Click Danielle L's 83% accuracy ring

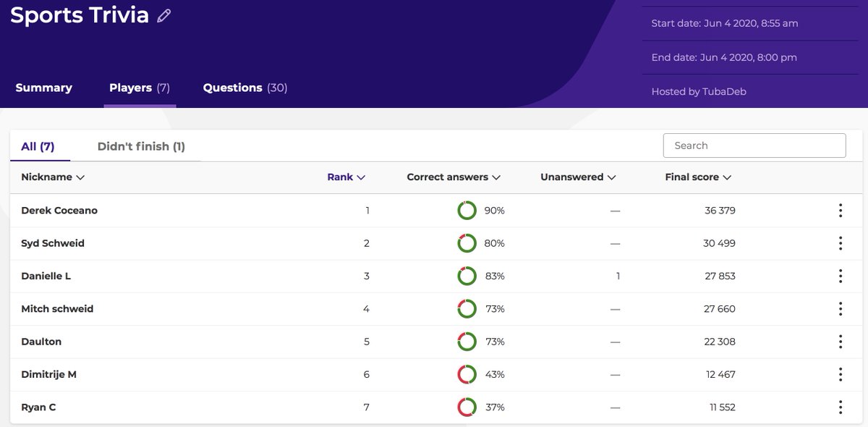click(467, 276)
